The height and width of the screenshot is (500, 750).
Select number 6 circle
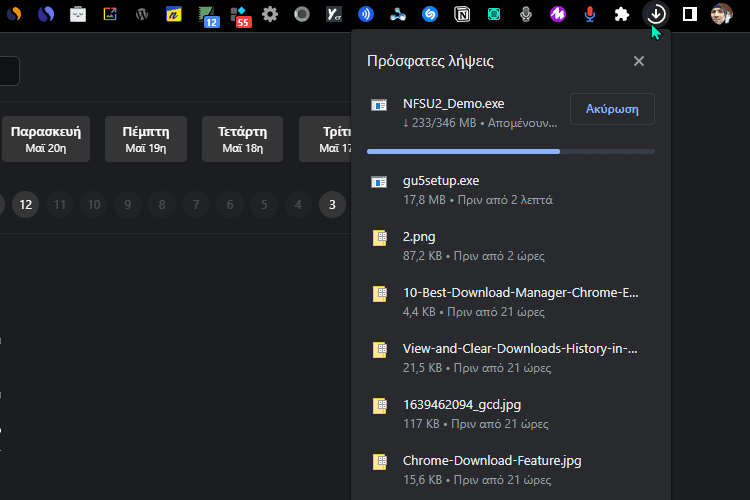point(230,205)
